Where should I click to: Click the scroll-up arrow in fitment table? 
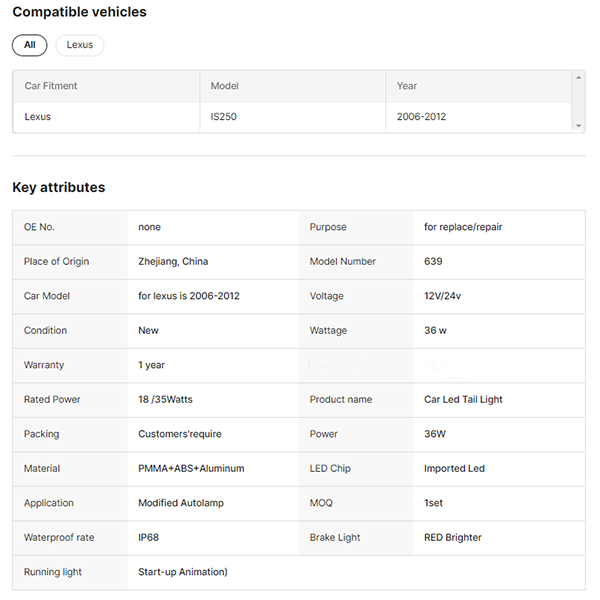(x=578, y=78)
